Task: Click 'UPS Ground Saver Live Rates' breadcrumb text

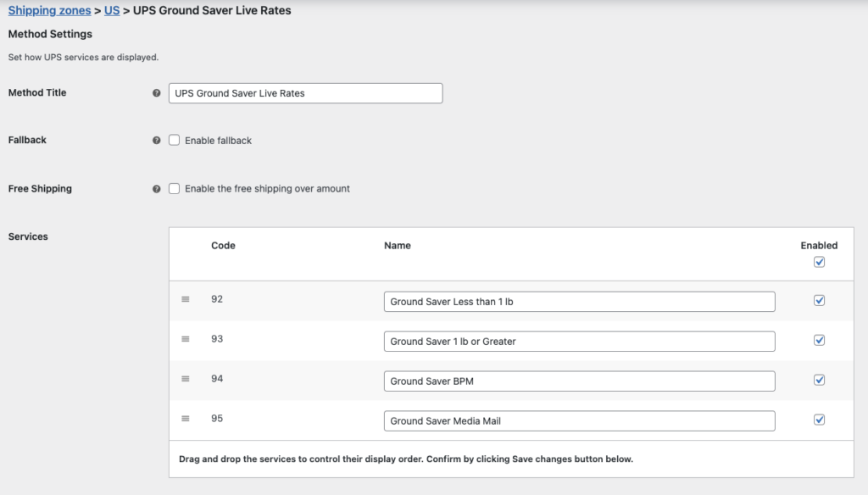Action: (x=212, y=10)
